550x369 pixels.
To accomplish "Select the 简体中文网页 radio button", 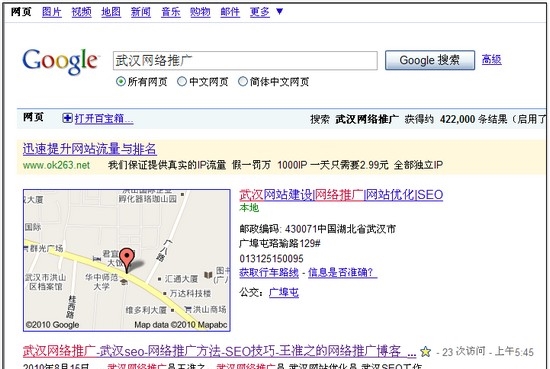I will pyautogui.click(x=243, y=82).
